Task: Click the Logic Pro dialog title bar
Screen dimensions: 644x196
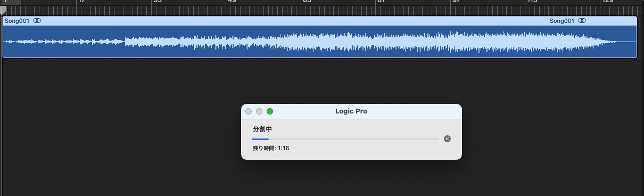Action: tap(351, 111)
